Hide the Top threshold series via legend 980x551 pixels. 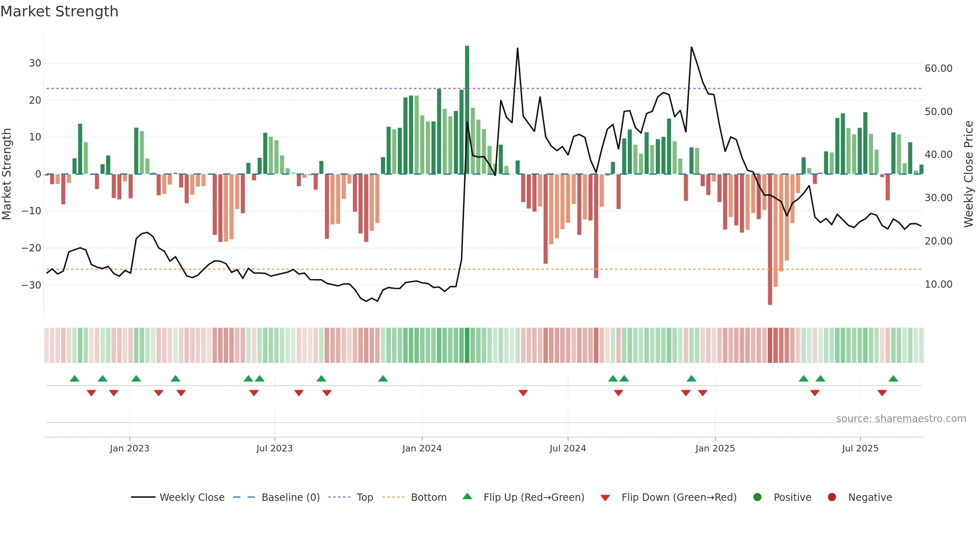pos(351,497)
